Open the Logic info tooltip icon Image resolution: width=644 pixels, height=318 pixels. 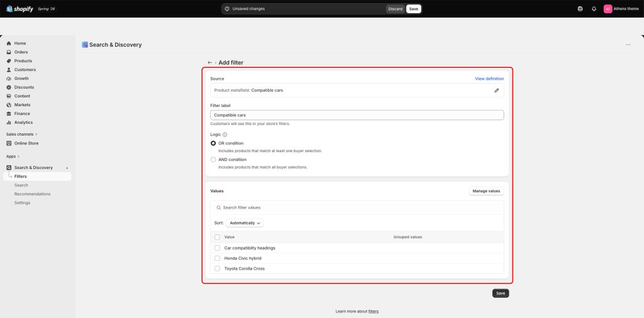(225, 134)
